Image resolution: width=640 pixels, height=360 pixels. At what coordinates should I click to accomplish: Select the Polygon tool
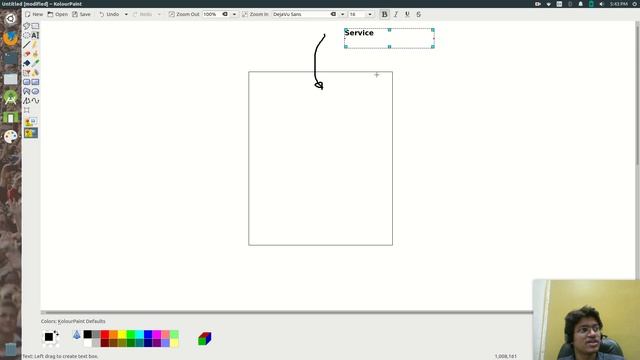click(27, 91)
